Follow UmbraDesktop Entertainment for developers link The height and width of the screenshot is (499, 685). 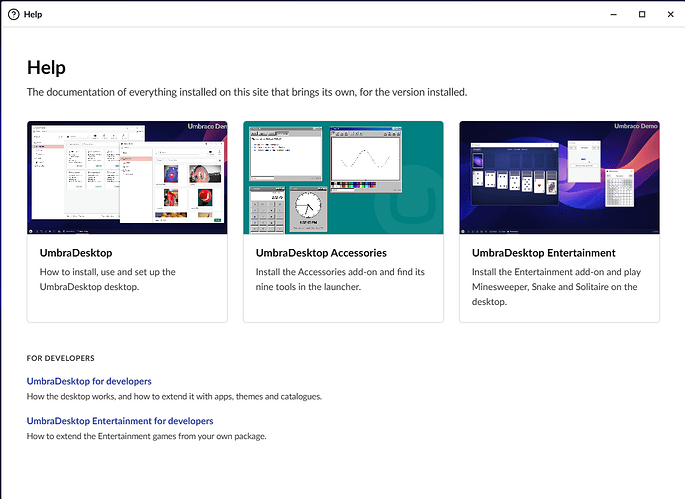[x=120, y=421]
